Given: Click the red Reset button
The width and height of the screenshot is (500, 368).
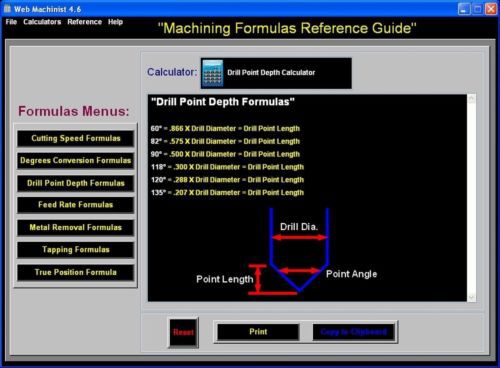Looking at the screenshot, I should point(183,332).
